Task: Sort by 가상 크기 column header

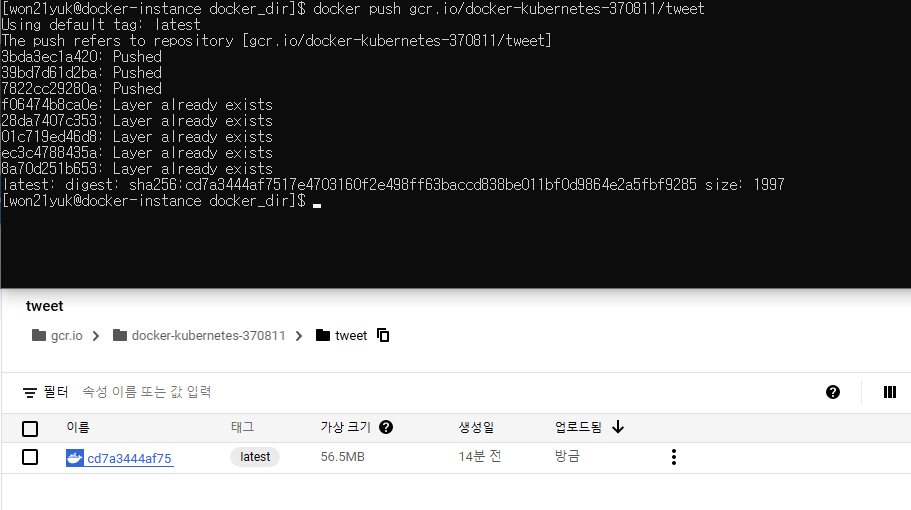Action: (345, 427)
